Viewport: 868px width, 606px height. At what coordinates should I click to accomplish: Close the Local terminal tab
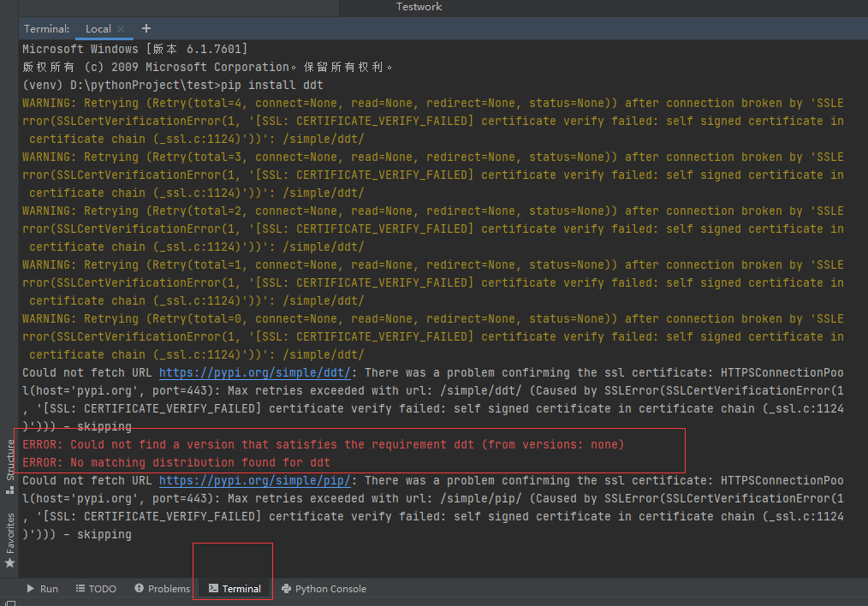[x=121, y=29]
